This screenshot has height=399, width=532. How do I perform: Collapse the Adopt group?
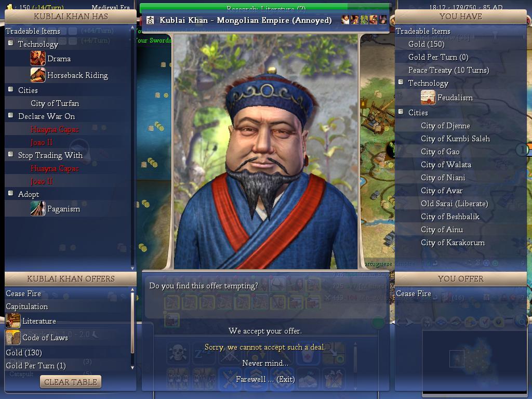point(11,193)
